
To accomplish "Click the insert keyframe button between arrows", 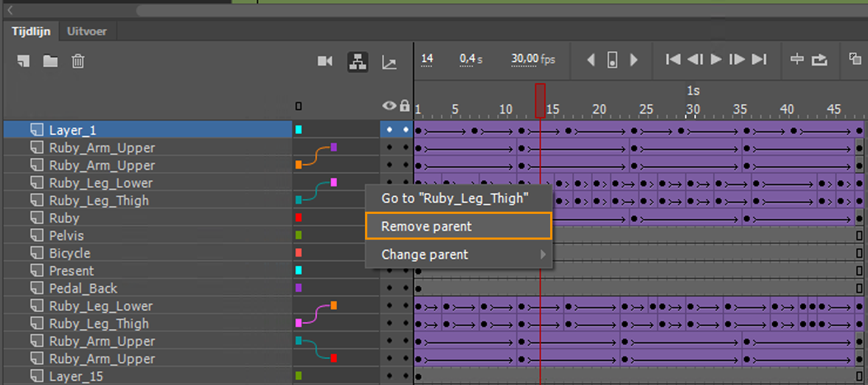I will click(612, 60).
